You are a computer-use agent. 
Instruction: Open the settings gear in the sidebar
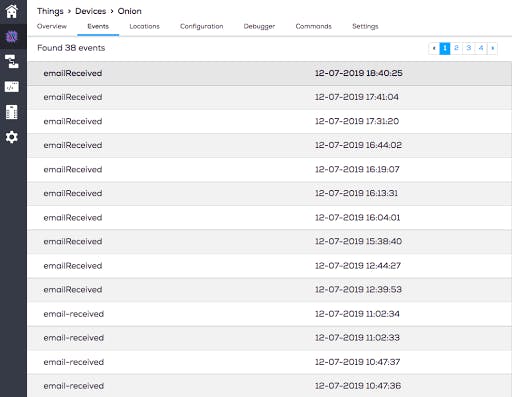tap(12, 137)
